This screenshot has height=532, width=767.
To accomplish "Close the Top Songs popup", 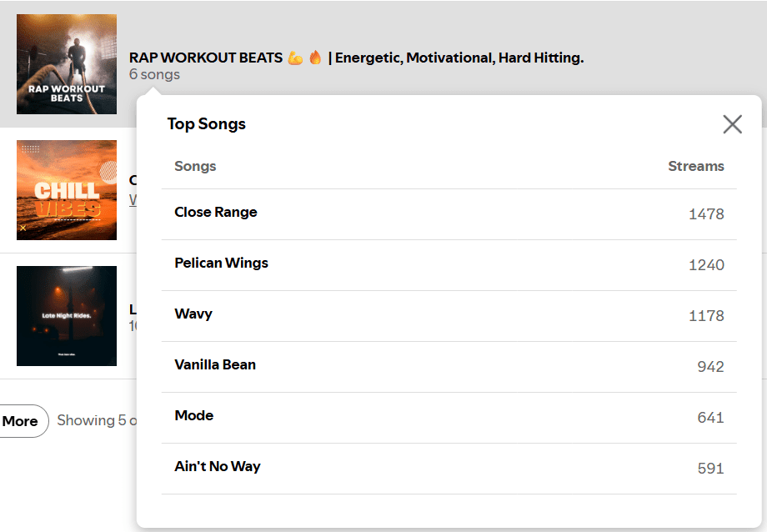I will [732, 124].
